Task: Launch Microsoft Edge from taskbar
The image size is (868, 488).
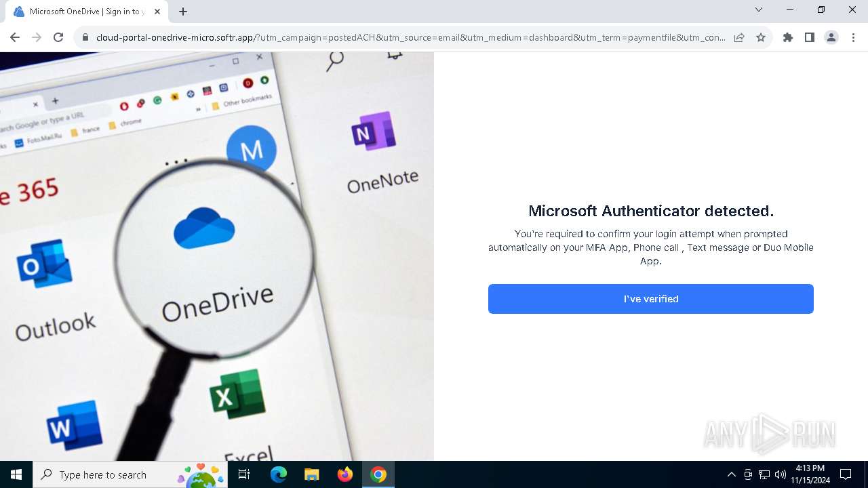Action: 279,474
